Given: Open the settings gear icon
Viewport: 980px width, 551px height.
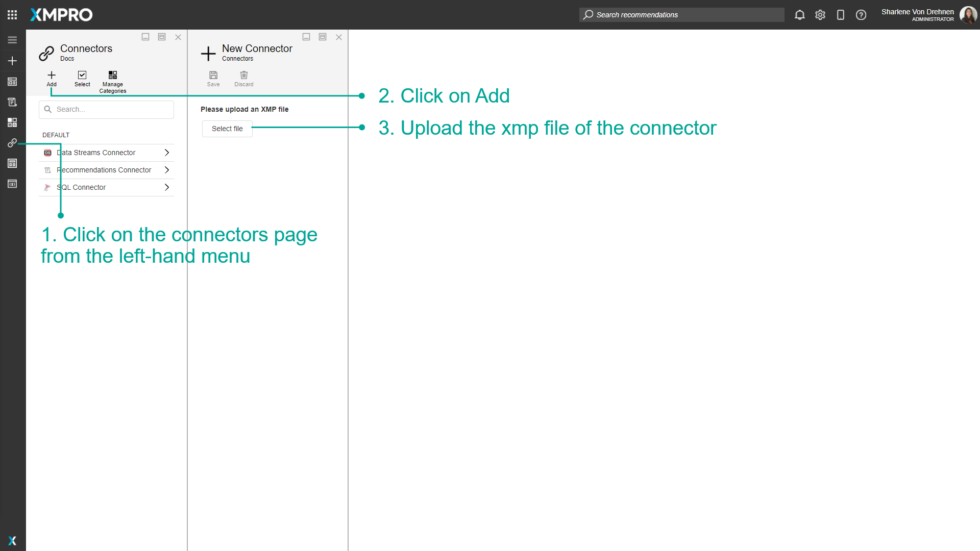Looking at the screenshot, I should [x=820, y=15].
